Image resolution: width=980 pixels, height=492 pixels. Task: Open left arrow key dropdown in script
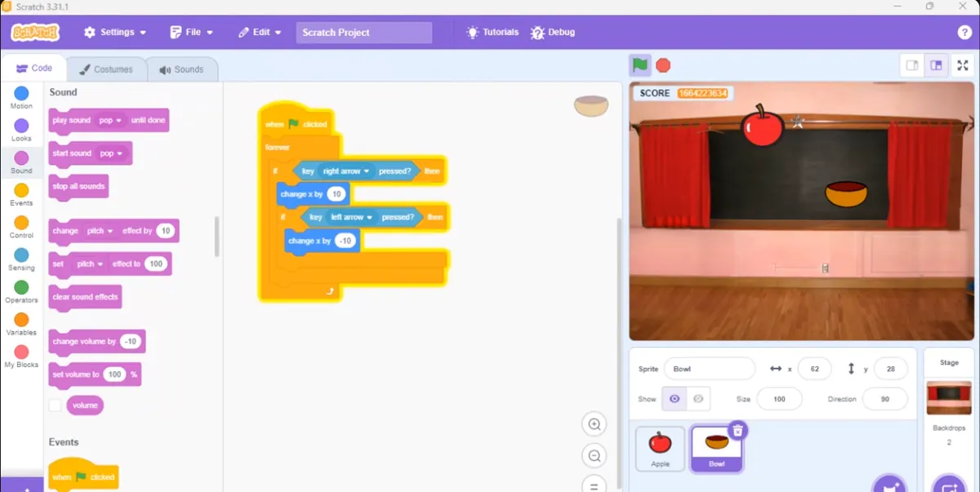click(352, 217)
